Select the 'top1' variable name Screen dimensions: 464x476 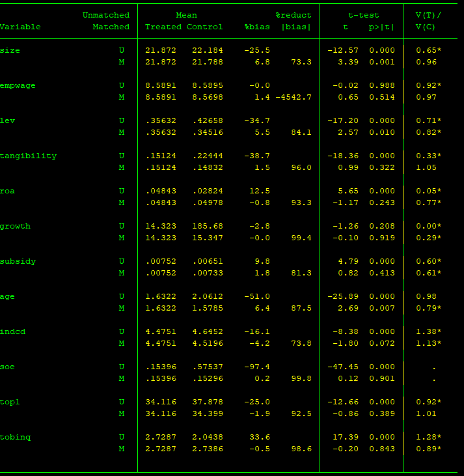tap(10, 402)
